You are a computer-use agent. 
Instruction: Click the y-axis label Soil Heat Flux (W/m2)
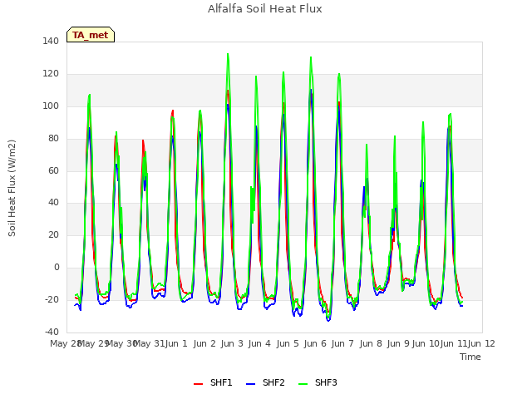12,188
